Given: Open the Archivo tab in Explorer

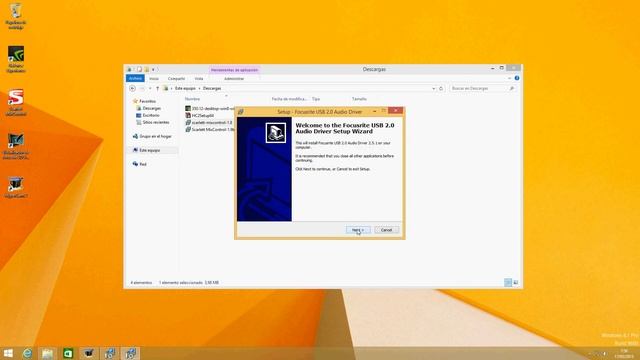Looking at the screenshot, I should tap(135, 78).
